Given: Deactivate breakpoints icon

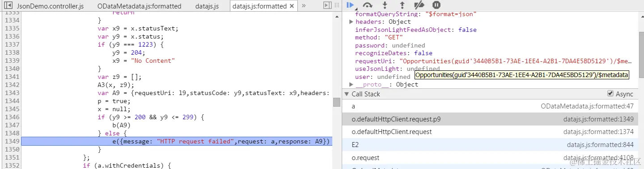Looking at the screenshot, I should [x=419, y=5].
